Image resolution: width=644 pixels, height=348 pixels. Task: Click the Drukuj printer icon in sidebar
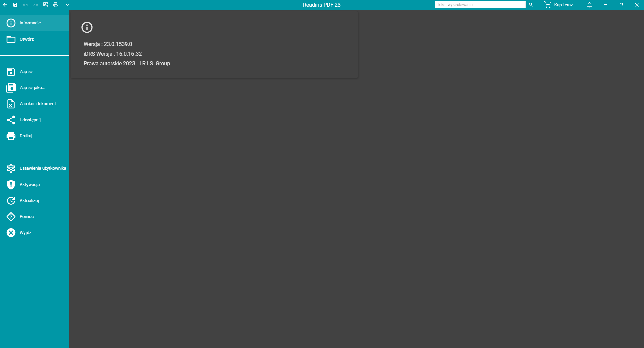click(x=11, y=136)
